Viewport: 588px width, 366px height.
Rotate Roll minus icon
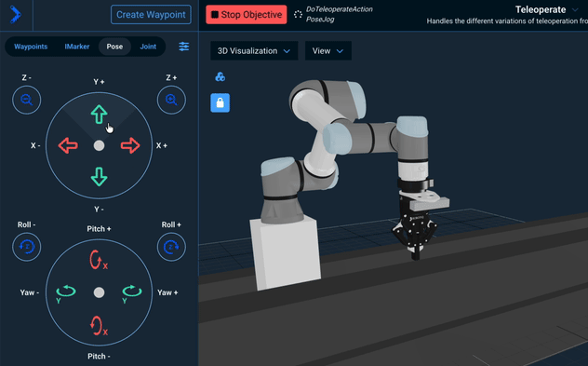27,247
